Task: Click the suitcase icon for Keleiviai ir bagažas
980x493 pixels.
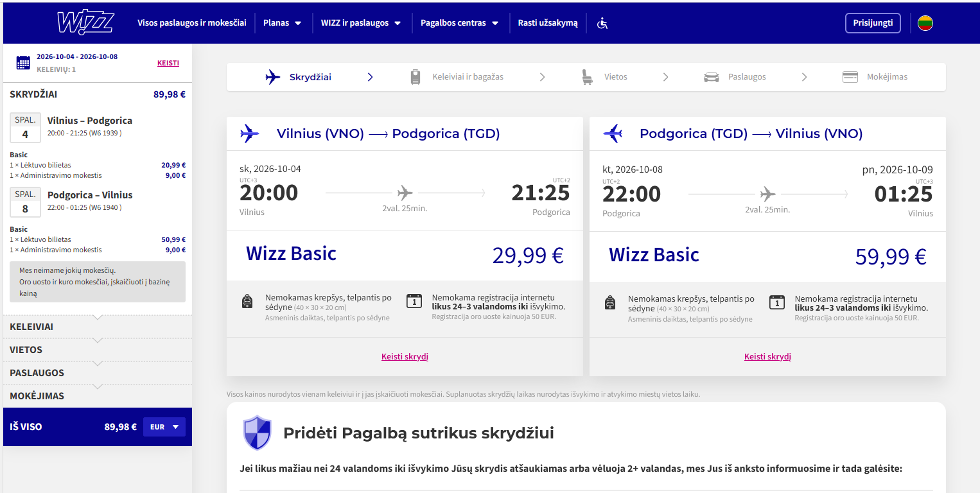Action: point(416,77)
